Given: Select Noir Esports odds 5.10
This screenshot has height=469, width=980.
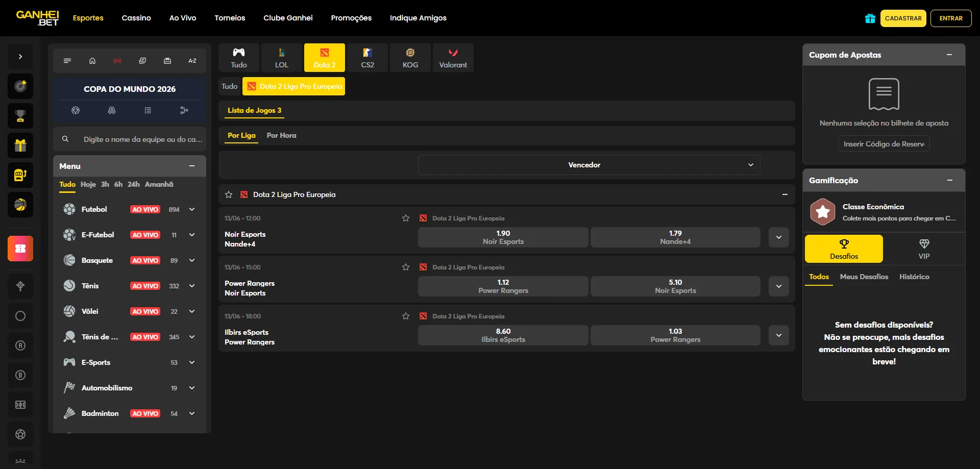Looking at the screenshot, I should coord(675,286).
